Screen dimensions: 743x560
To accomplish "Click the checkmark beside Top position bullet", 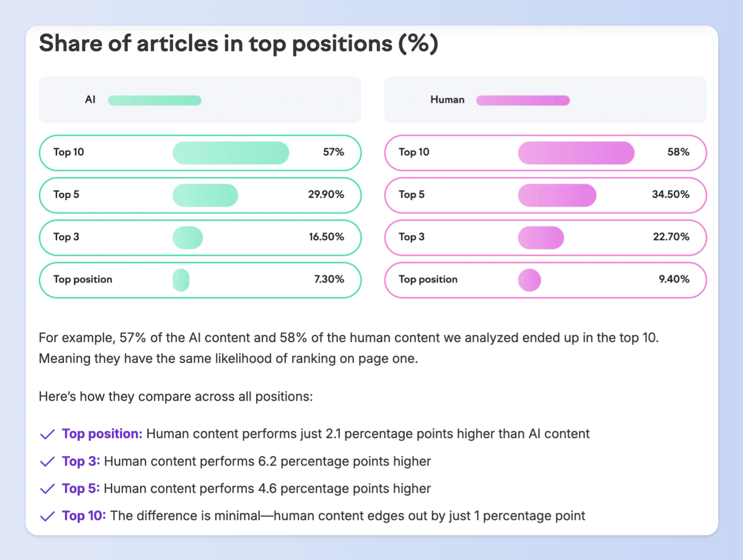I will (x=47, y=434).
